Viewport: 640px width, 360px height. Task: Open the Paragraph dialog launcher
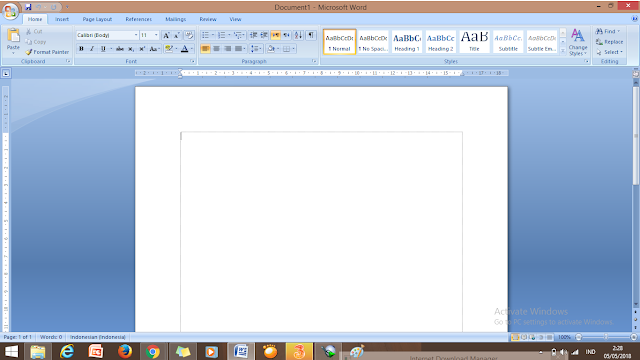314,61
